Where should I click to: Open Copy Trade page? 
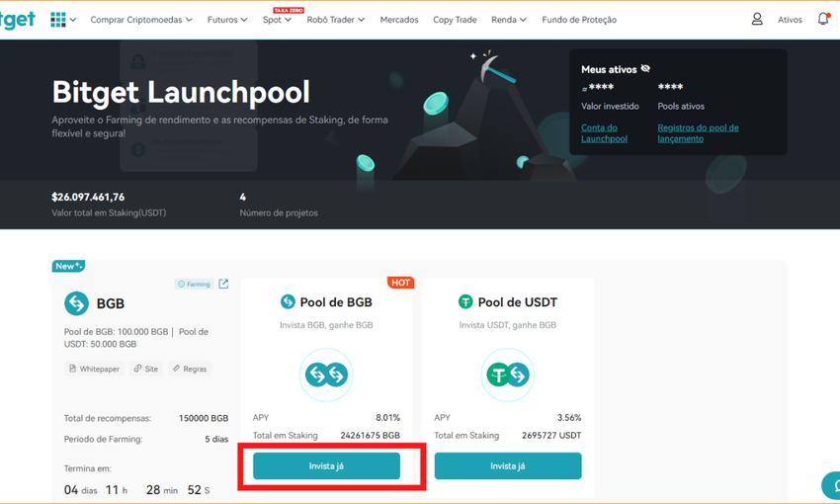click(x=455, y=20)
